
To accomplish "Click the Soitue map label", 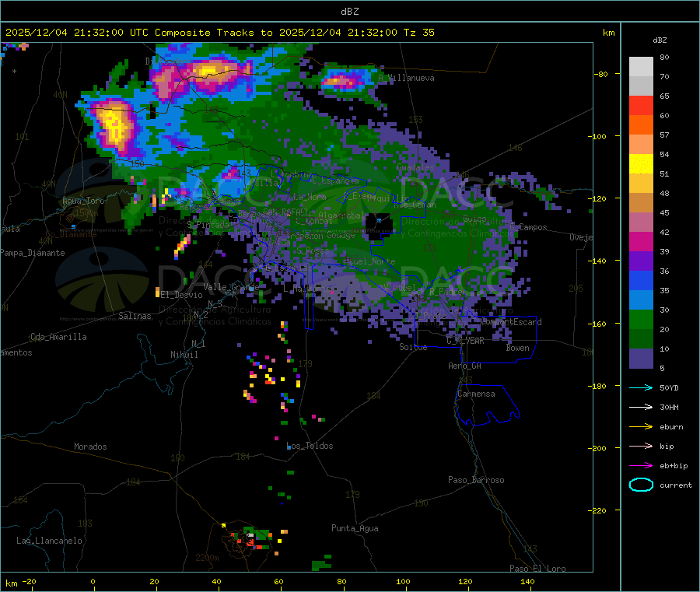I will (413, 347).
